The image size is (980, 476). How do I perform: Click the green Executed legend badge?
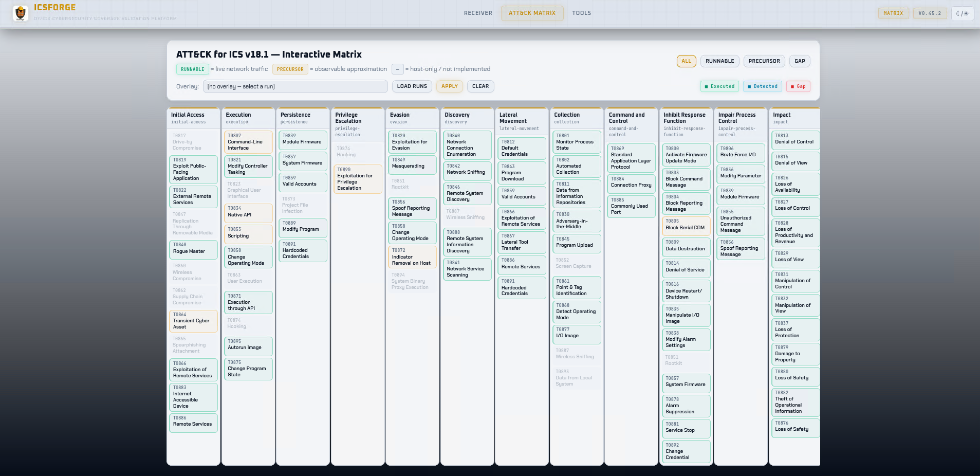(719, 86)
